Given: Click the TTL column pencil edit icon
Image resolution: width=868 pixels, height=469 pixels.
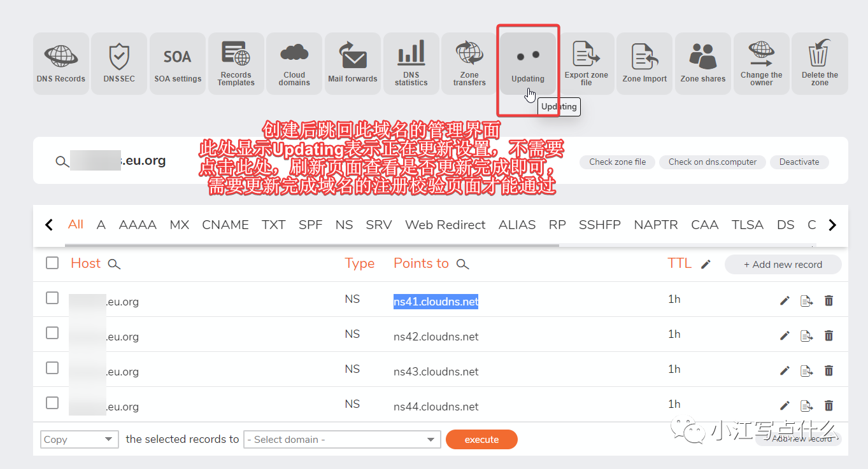Looking at the screenshot, I should click(x=706, y=264).
